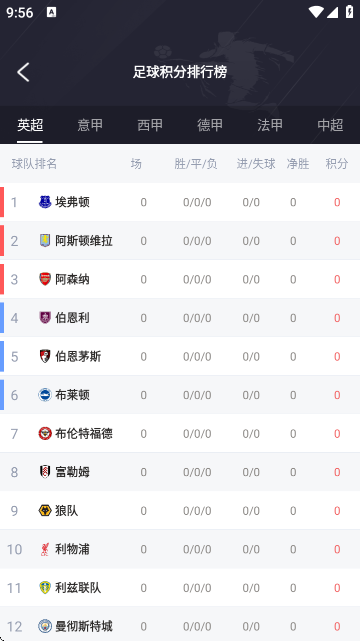The image size is (360, 641).
Task: Open the 中超 league tab
Action: pyautogui.click(x=330, y=125)
